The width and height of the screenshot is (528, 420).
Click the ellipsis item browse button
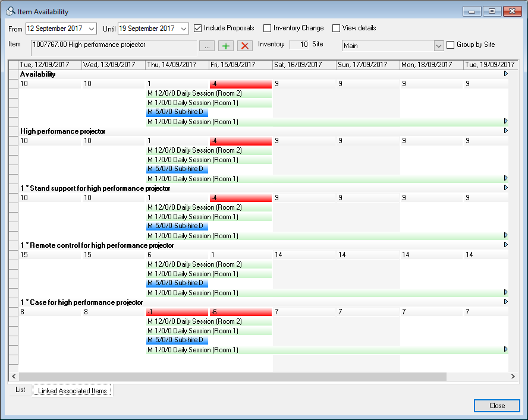tap(206, 46)
